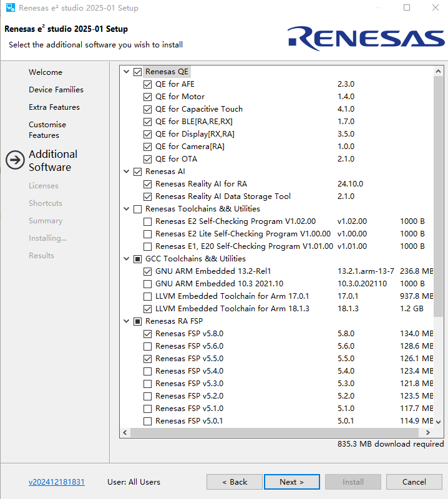
Task: Click the Cancel button
Action: (x=414, y=482)
